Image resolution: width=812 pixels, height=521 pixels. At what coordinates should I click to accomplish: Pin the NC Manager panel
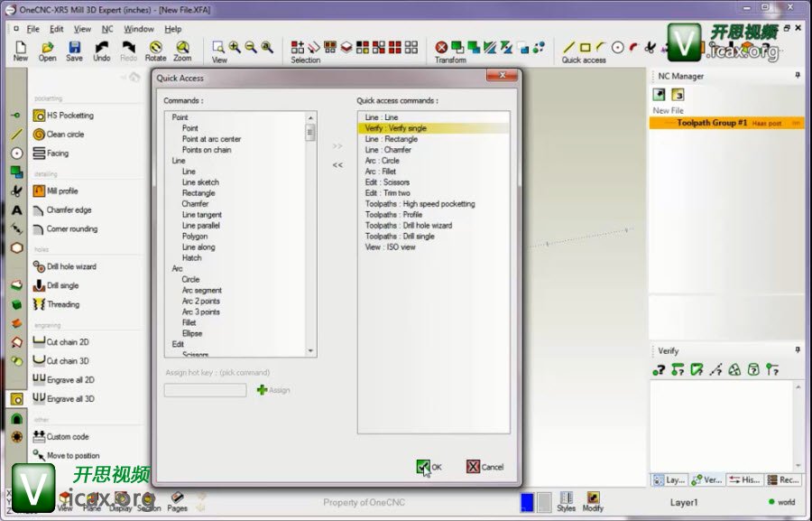pyautogui.click(x=797, y=77)
